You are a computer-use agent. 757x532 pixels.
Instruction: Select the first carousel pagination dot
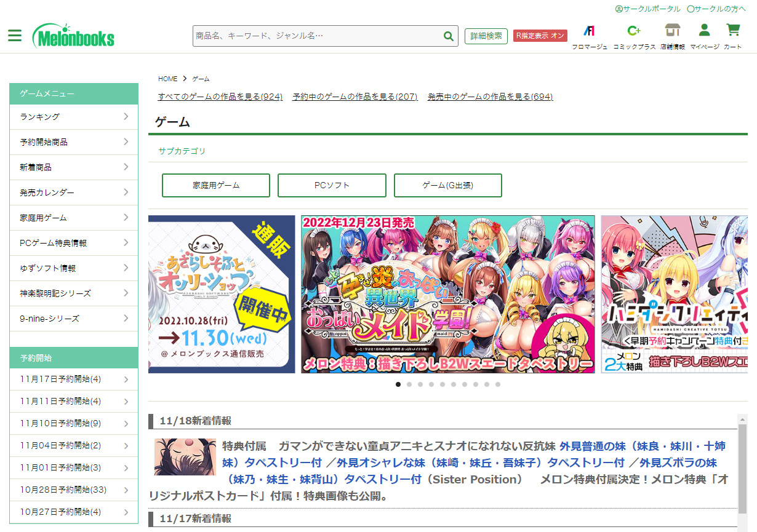point(398,384)
